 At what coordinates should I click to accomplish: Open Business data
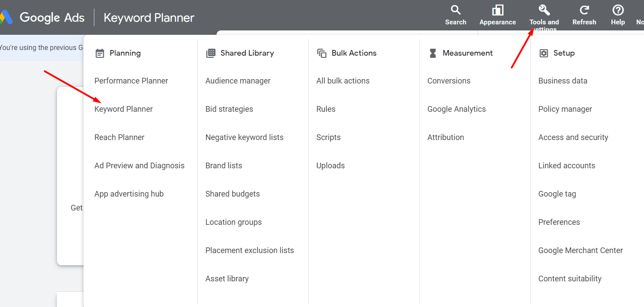pos(563,81)
